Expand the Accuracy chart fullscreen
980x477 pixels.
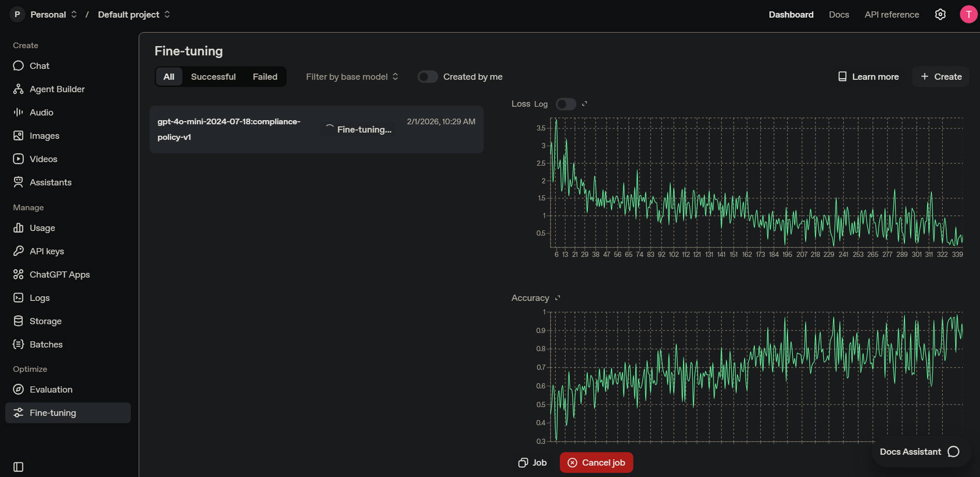tap(558, 298)
